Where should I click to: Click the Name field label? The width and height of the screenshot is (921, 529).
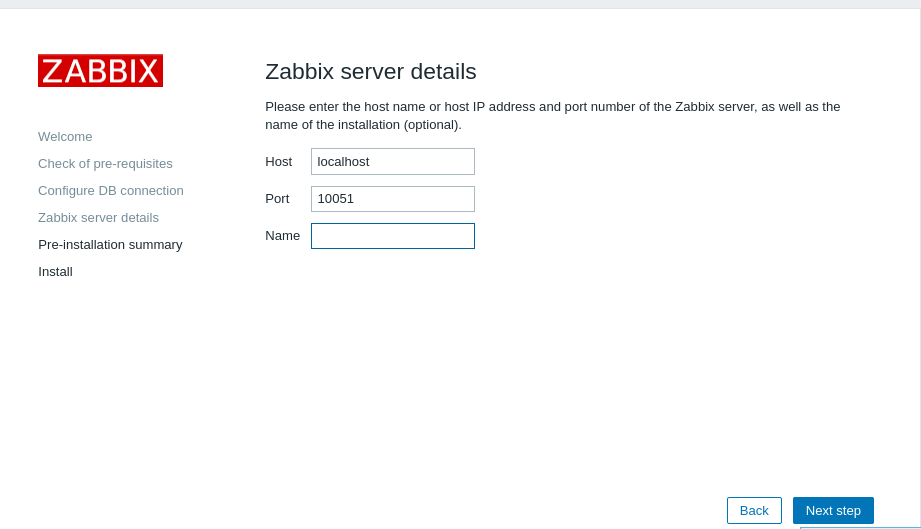pyautogui.click(x=282, y=236)
